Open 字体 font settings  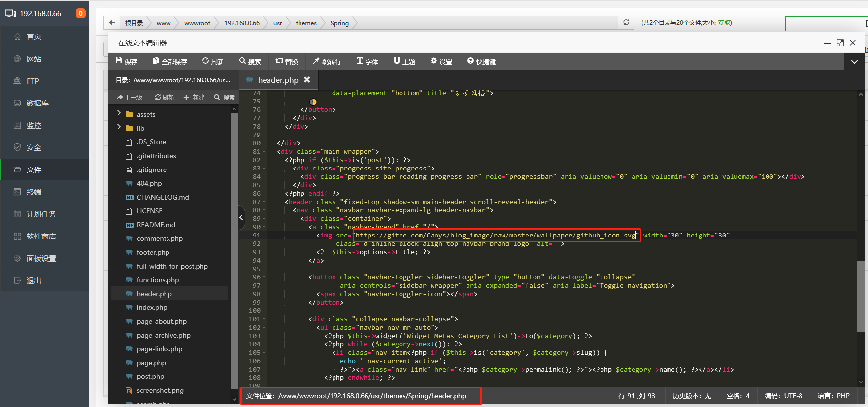coord(367,61)
